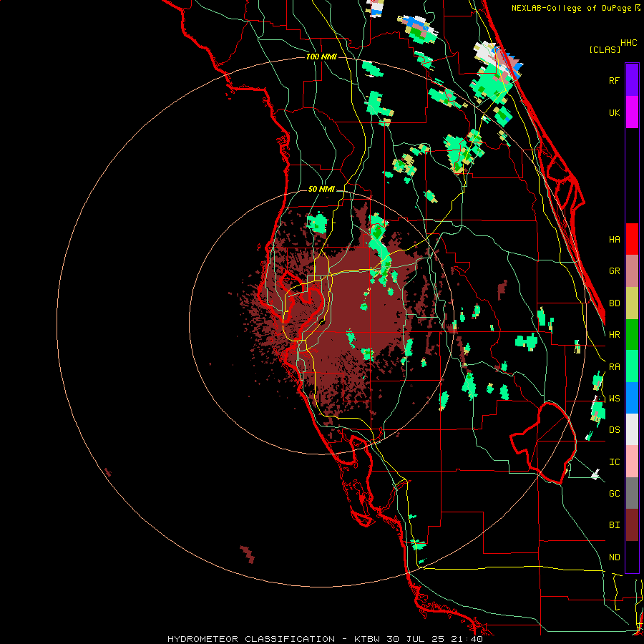Viewport: 644px width, 644px height.
Task: Click the GC gray legend swatch
Action: 632,493
